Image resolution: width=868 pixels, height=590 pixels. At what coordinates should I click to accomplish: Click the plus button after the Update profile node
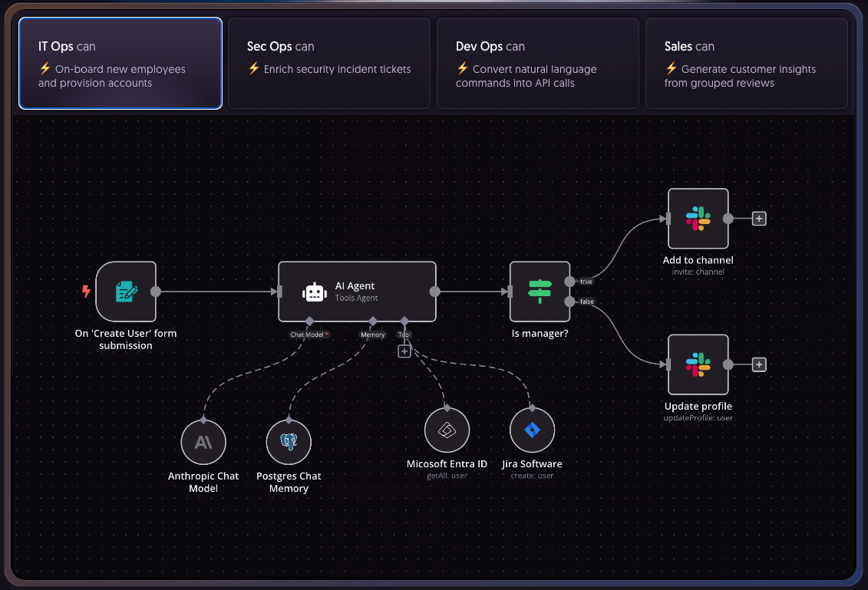coord(759,364)
